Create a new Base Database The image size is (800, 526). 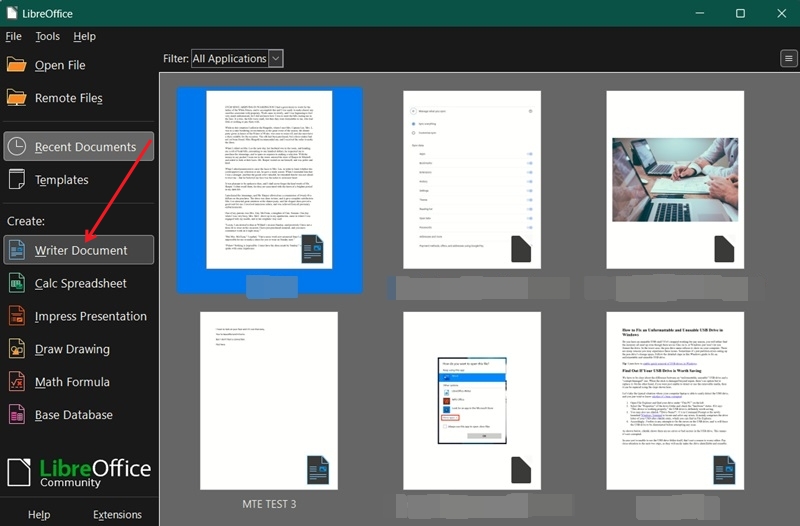click(79, 414)
